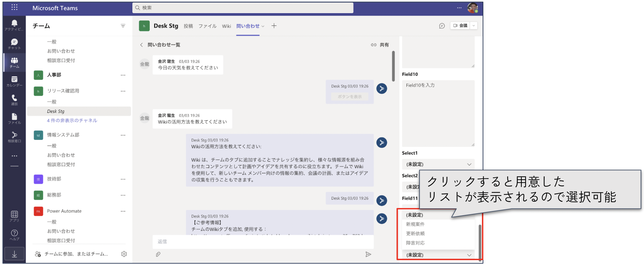The image size is (644, 265).
Task: Open Files icon in left rail
Action: (x=14, y=119)
